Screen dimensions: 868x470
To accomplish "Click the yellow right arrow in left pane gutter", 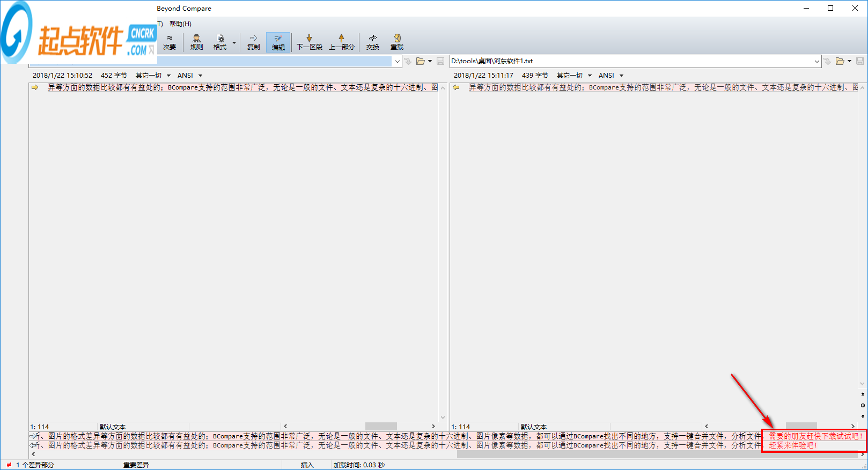I will [x=35, y=87].
